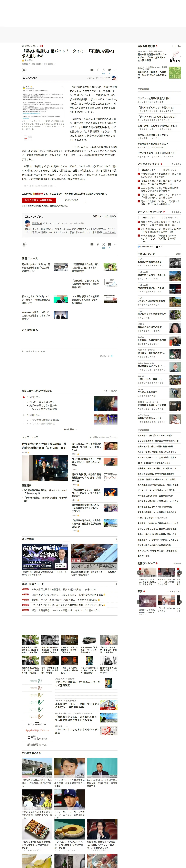Share the article by mail icon at top
This screenshot has height=868, width=186.
point(92,70)
